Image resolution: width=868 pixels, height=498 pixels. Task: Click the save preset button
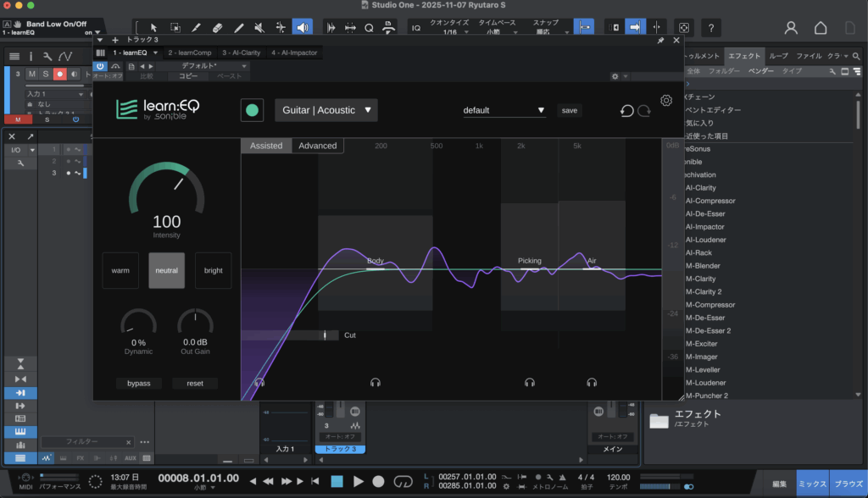(x=569, y=110)
